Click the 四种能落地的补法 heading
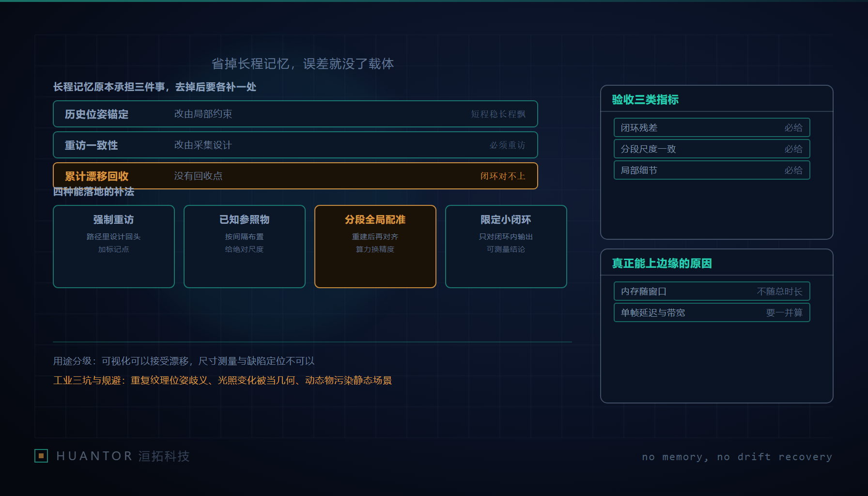 [x=93, y=192]
